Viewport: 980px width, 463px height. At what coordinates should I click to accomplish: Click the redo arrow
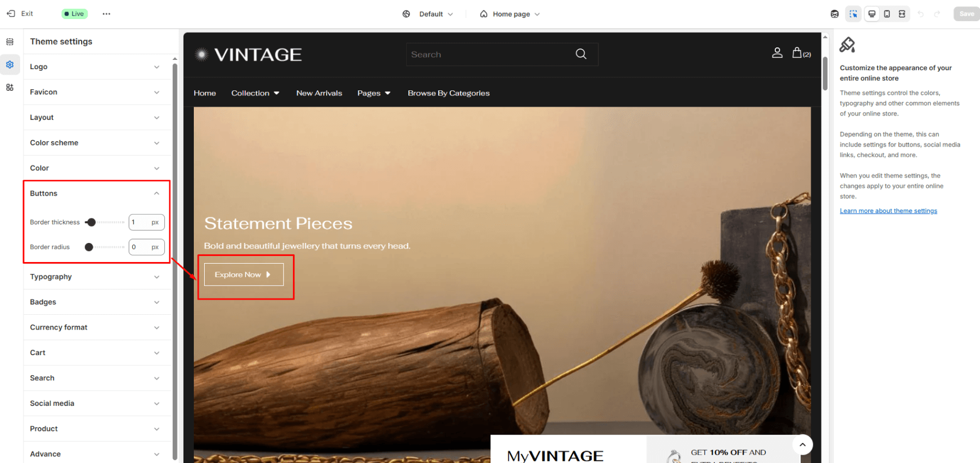937,14
